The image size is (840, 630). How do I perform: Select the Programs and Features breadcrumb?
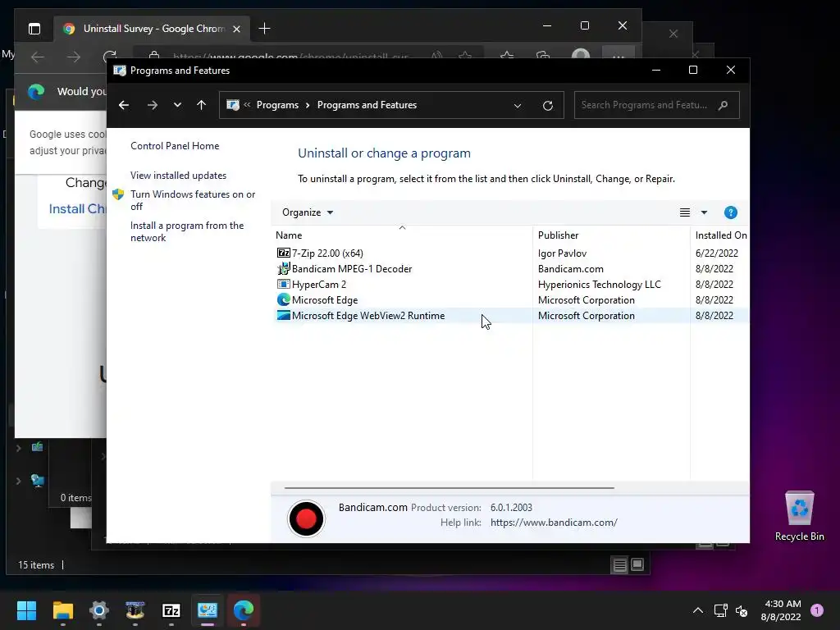[367, 105]
